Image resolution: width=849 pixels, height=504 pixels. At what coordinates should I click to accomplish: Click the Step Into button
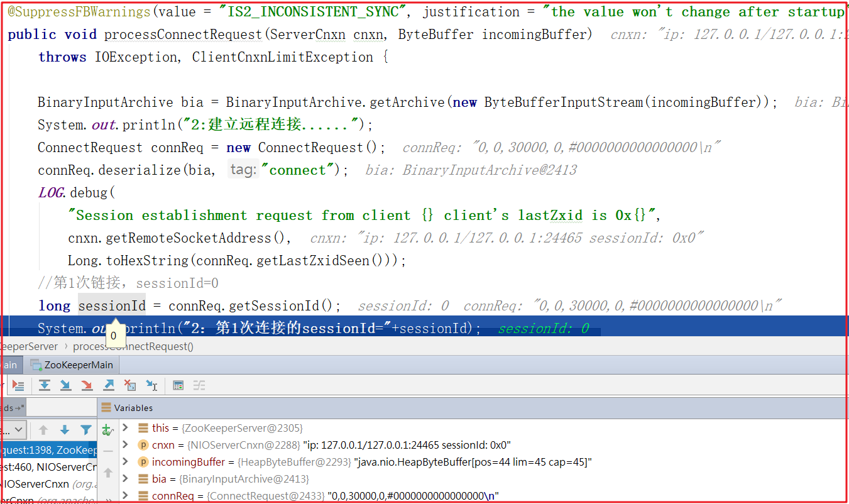point(65,385)
